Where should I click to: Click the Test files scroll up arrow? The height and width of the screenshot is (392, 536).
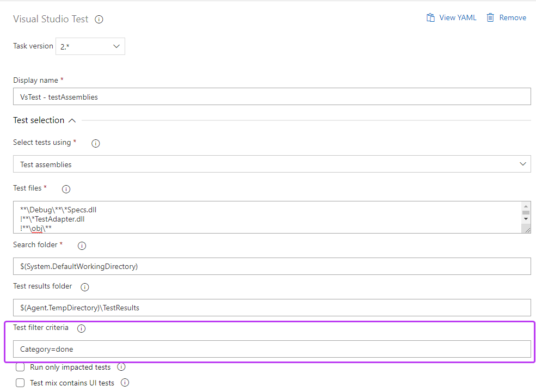[x=526, y=206]
